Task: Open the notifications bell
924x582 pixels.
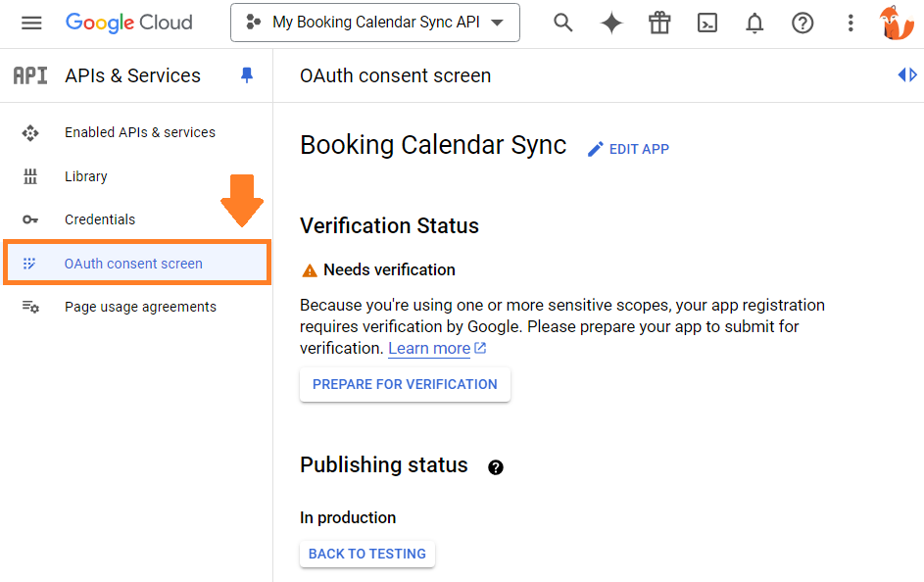Action: pyautogui.click(x=754, y=23)
